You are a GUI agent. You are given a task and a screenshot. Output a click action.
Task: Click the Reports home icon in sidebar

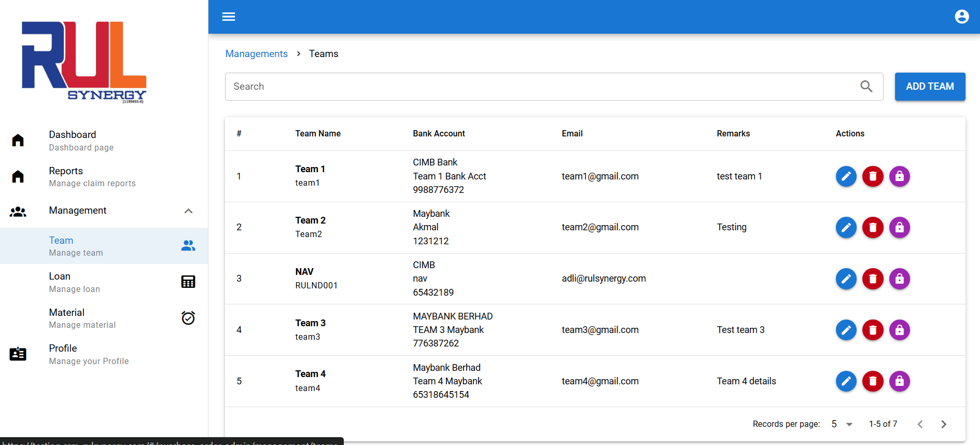coord(18,176)
